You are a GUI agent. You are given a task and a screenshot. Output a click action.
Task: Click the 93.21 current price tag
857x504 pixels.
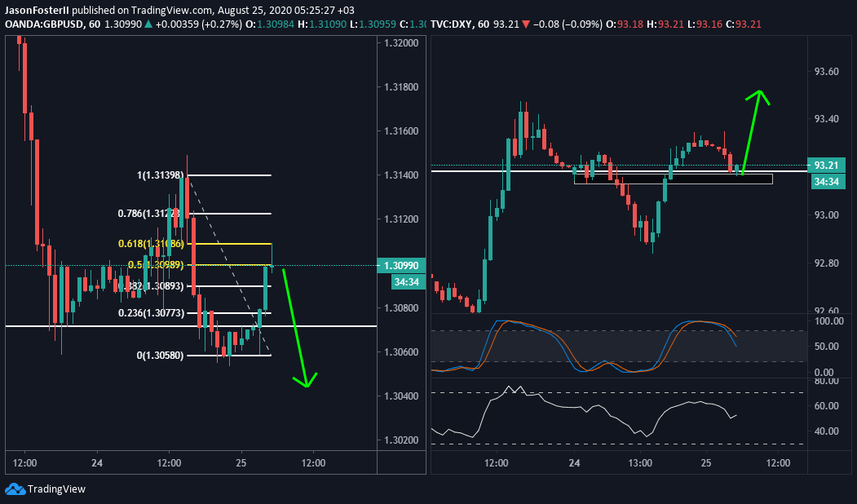pyautogui.click(x=826, y=165)
